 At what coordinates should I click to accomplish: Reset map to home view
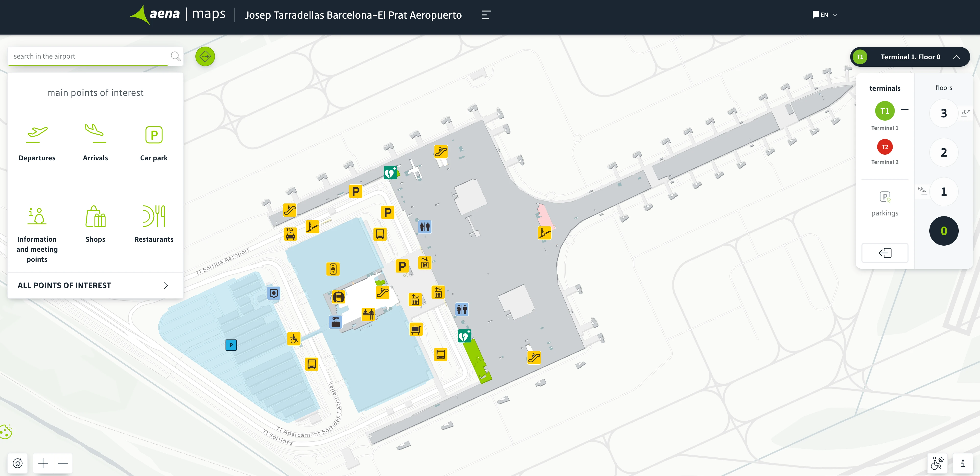pyautogui.click(x=17, y=463)
